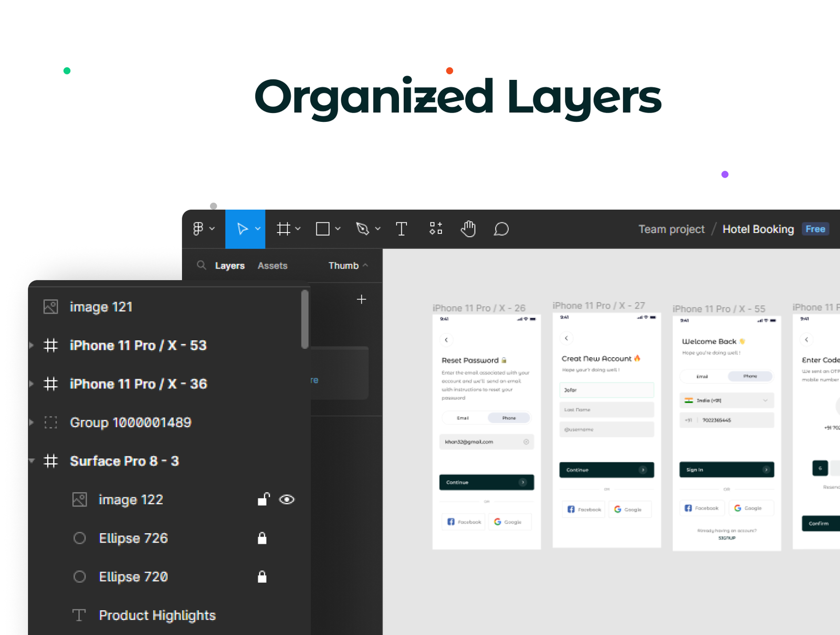Switch to the Assets tab
Viewport: 840px width, 635px height.
272,266
